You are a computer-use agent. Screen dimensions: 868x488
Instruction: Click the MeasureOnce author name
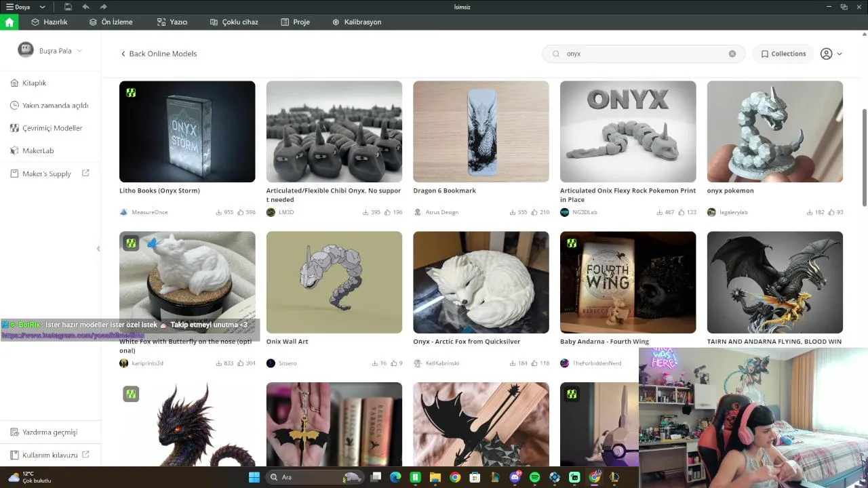coord(150,212)
